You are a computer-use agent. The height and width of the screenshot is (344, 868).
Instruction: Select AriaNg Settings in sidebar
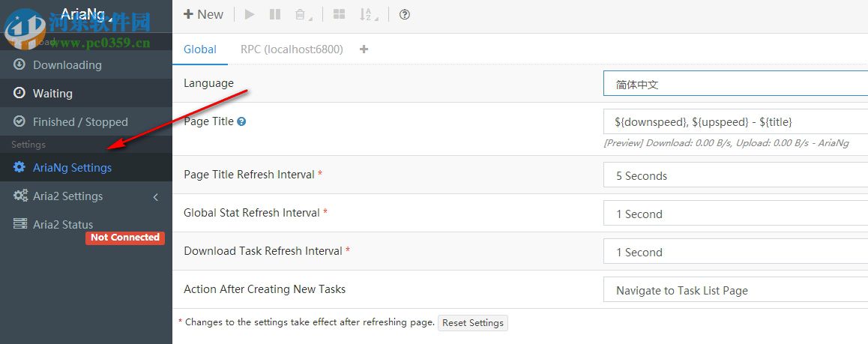[86, 168]
